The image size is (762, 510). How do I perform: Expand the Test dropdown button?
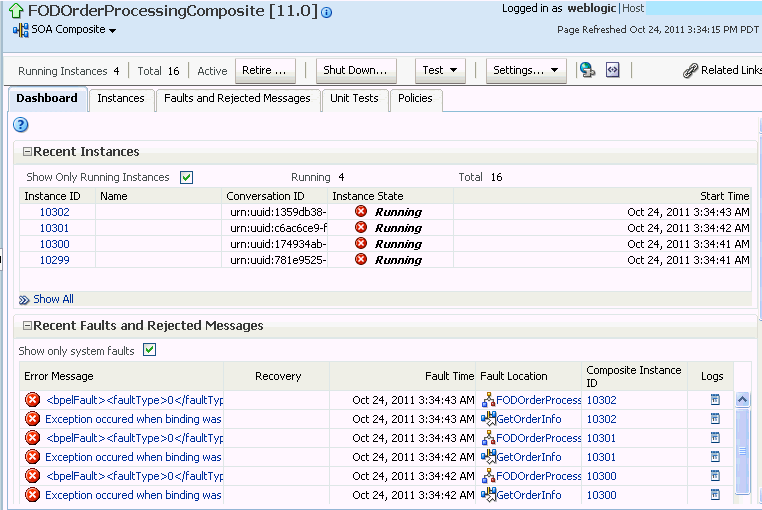pos(440,71)
